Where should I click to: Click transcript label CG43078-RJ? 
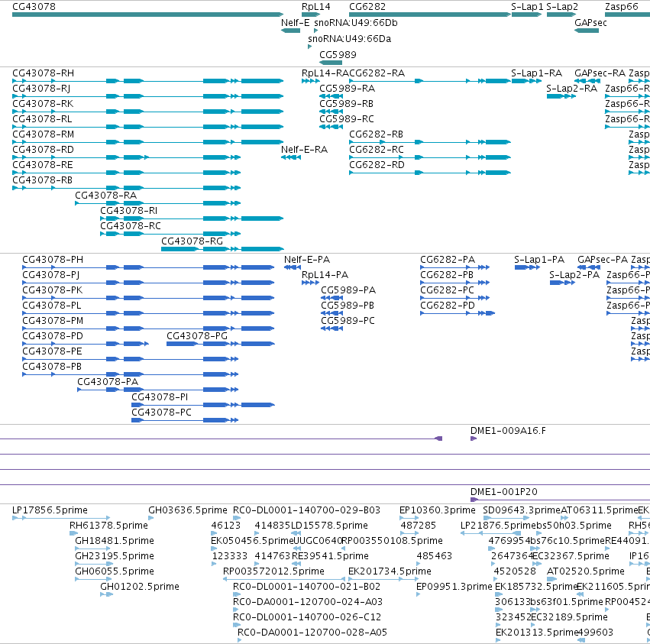point(41,89)
